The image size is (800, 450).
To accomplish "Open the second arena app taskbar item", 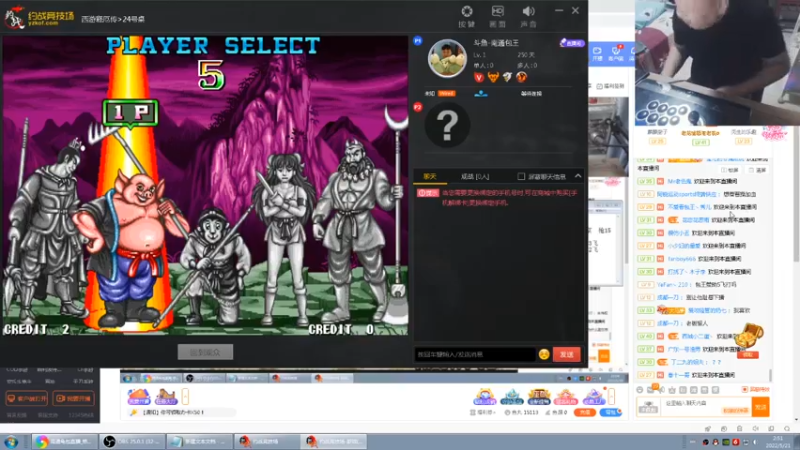I will coord(334,441).
